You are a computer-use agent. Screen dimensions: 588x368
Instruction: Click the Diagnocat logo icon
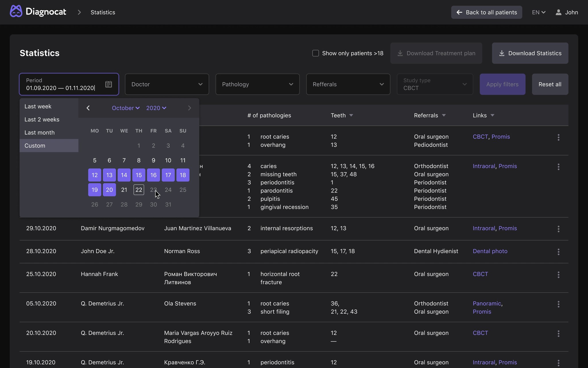[16, 12]
